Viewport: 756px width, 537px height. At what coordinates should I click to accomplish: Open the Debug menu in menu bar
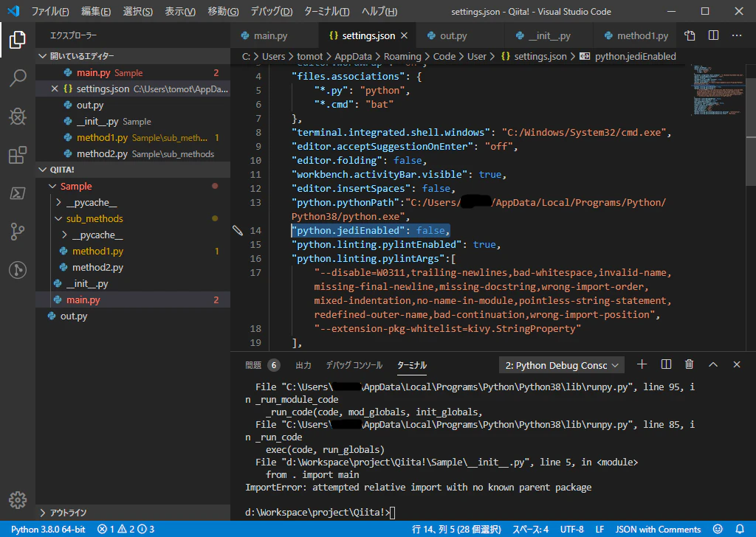[x=272, y=12]
